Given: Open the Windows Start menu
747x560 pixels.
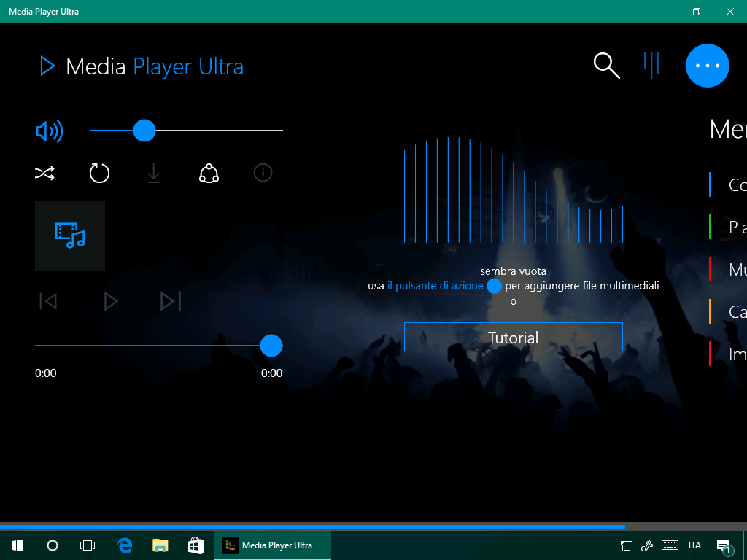Looking at the screenshot, I should point(18,545).
